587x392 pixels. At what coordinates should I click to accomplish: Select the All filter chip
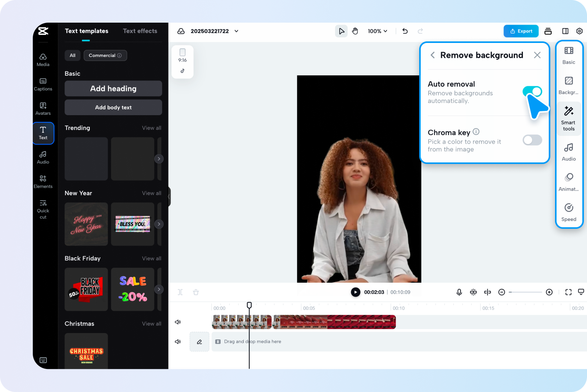coord(73,55)
